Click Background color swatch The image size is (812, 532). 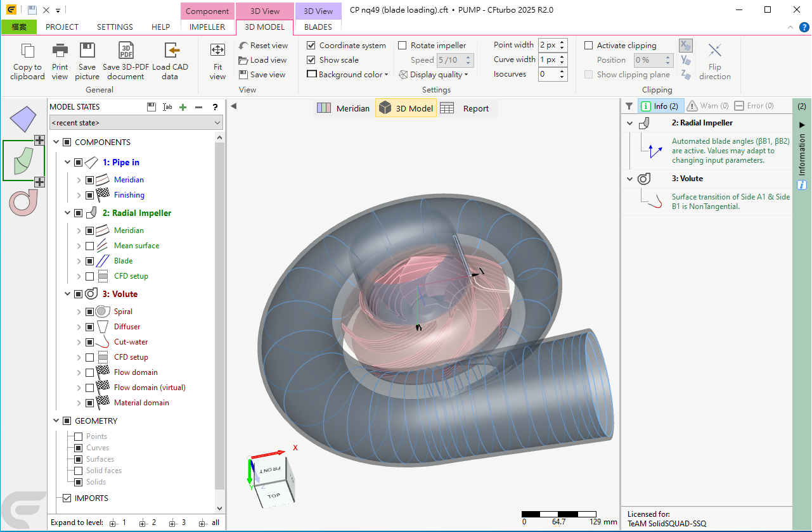pyautogui.click(x=312, y=75)
